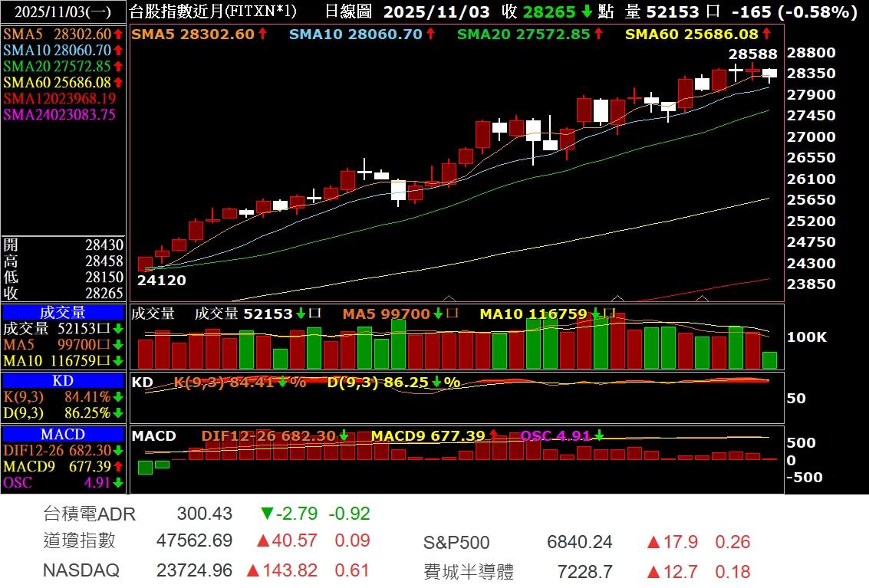Screen dimensions: 869x588
Task: Click the SMA10 legend above the chart
Action: tap(362, 34)
